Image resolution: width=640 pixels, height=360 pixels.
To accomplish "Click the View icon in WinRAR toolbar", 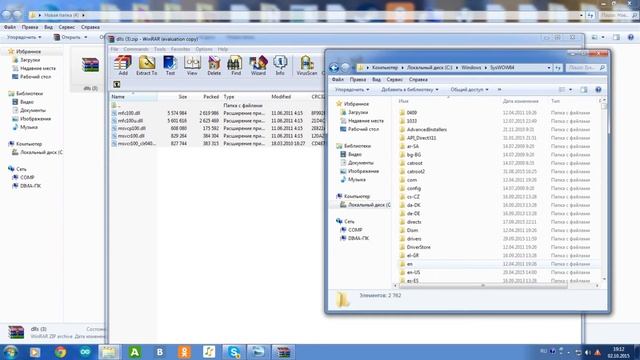I will point(192,65).
